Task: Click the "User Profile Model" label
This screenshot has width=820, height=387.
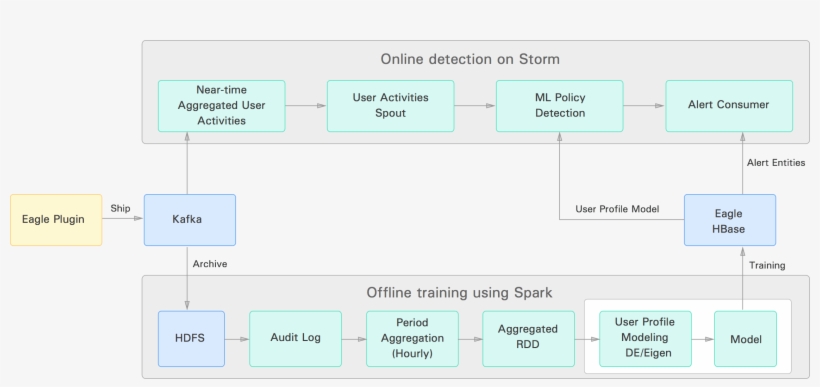Action: (x=617, y=209)
